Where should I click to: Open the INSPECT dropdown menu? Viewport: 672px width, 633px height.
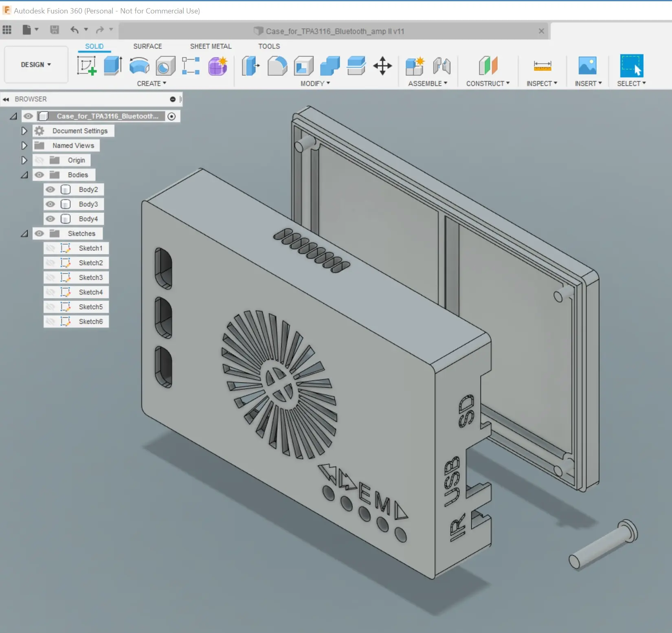click(x=542, y=84)
